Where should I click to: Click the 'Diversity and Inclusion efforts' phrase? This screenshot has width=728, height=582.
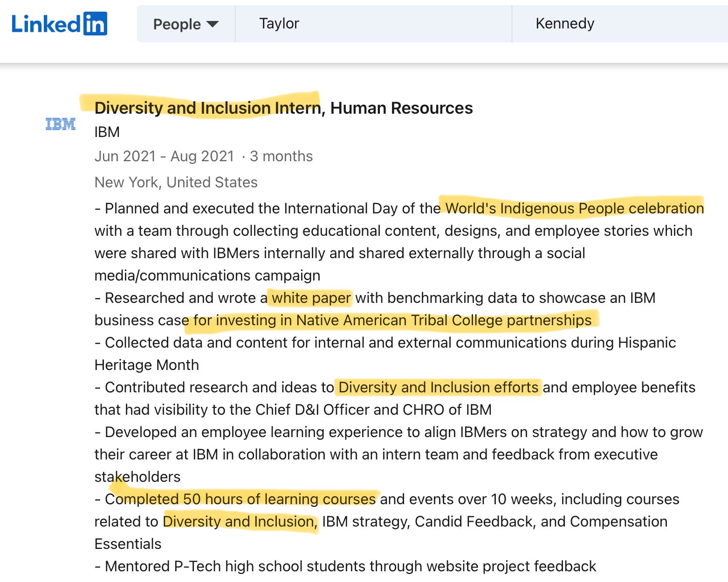pos(439,387)
